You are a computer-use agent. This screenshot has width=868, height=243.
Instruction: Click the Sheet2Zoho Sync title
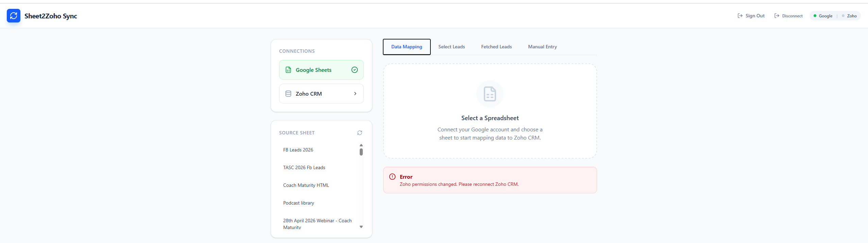pos(51,16)
